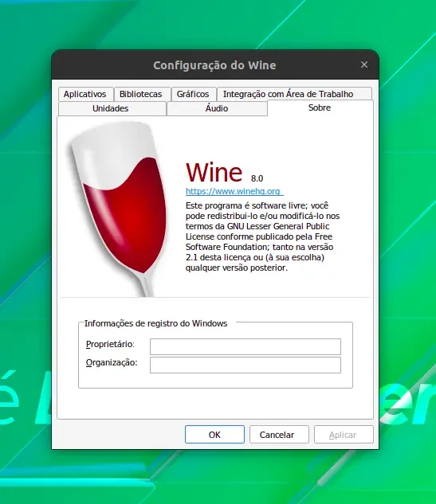The height and width of the screenshot is (504, 436).
Task: Click the Wine 8.0 version text
Action: (257, 178)
